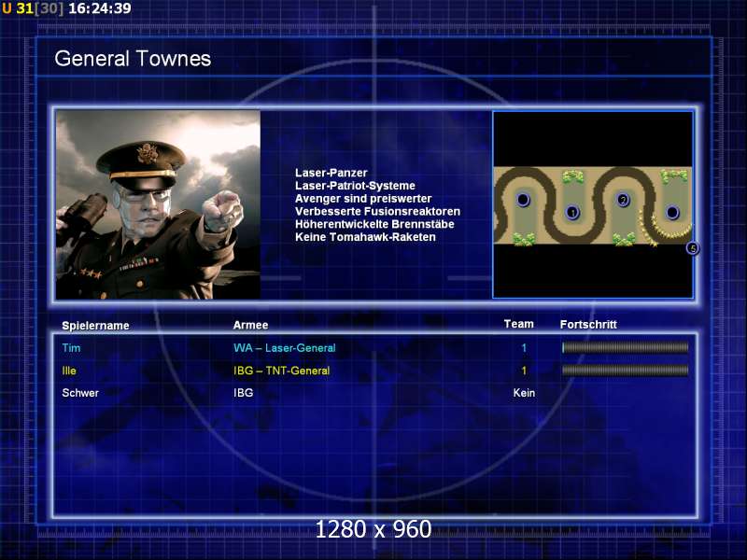Click the General Townes title

(133, 59)
